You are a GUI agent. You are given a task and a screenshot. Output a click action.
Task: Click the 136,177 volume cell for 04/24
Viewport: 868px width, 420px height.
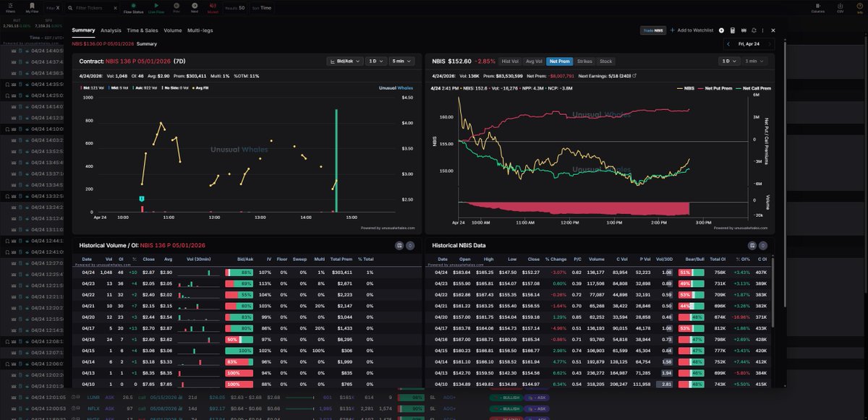click(596, 273)
